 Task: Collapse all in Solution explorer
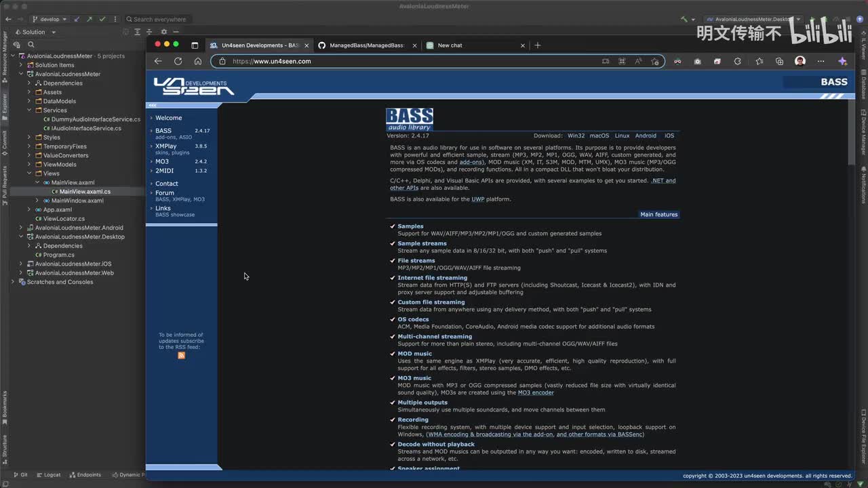click(150, 32)
